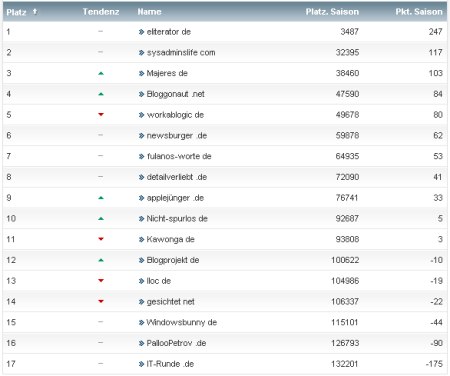Sort by the Tendenz column header
Screen dimensions: 450x376
point(101,12)
